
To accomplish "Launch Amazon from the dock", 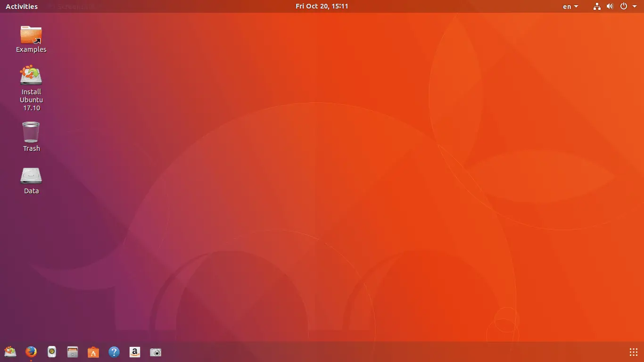I will point(135,352).
